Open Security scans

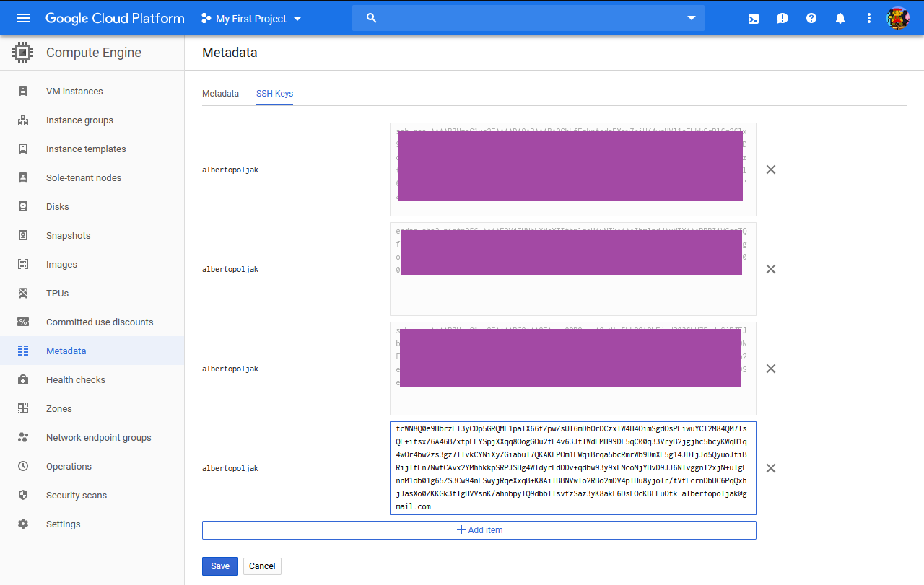pos(77,496)
